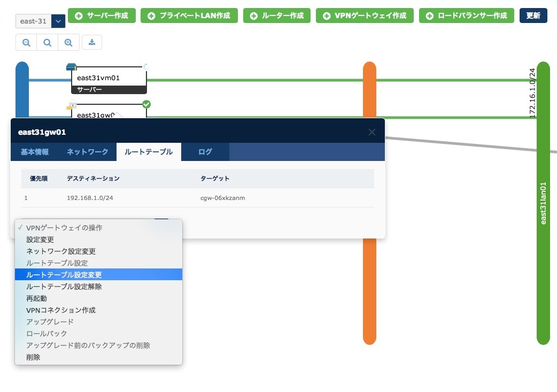Click the zoom reset magnifier icon

click(47, 42)
